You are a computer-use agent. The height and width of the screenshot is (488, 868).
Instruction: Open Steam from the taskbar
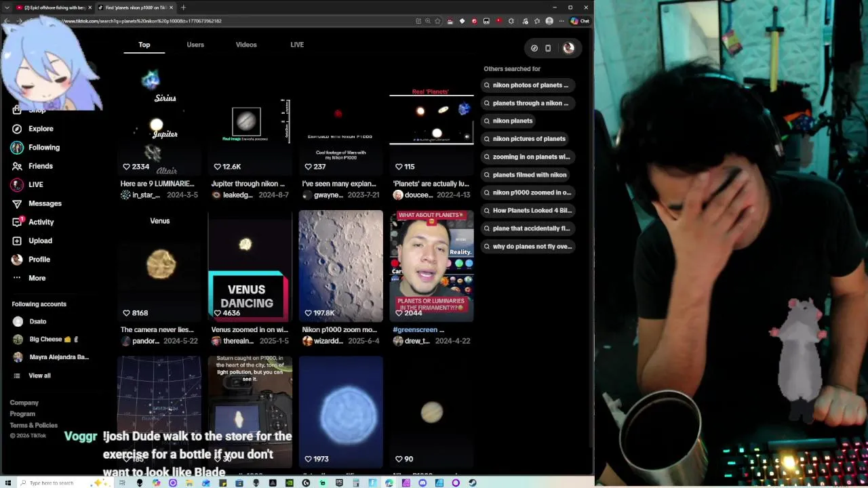pyautogui.click(x=472, y=483)
